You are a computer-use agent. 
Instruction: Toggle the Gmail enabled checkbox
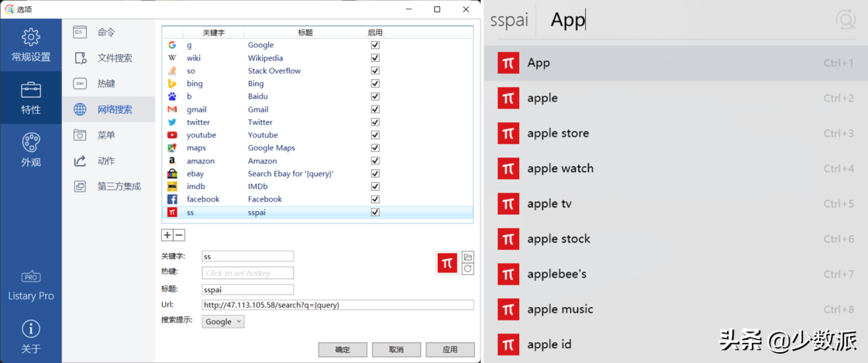click(375, 109)
